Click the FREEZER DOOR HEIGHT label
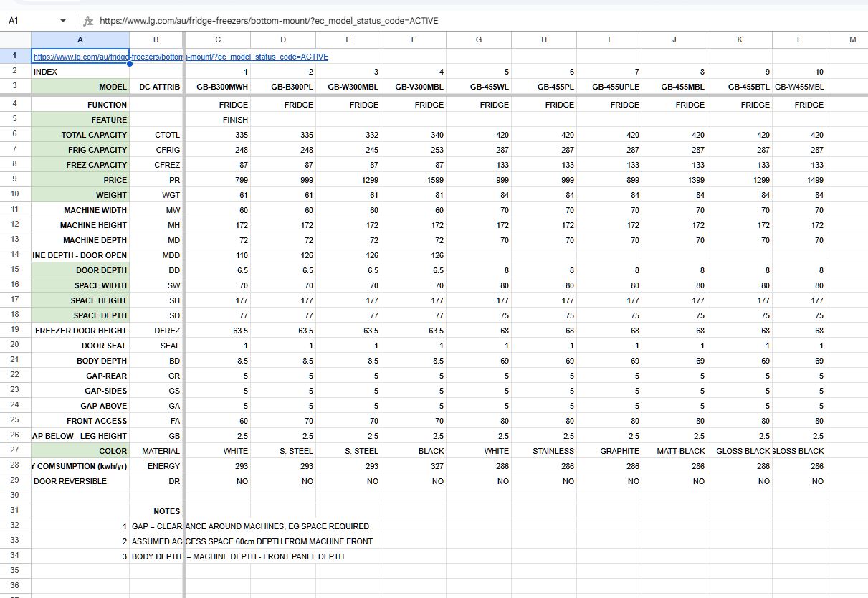Screen dimensions: 868x598 tap(81, 331)
